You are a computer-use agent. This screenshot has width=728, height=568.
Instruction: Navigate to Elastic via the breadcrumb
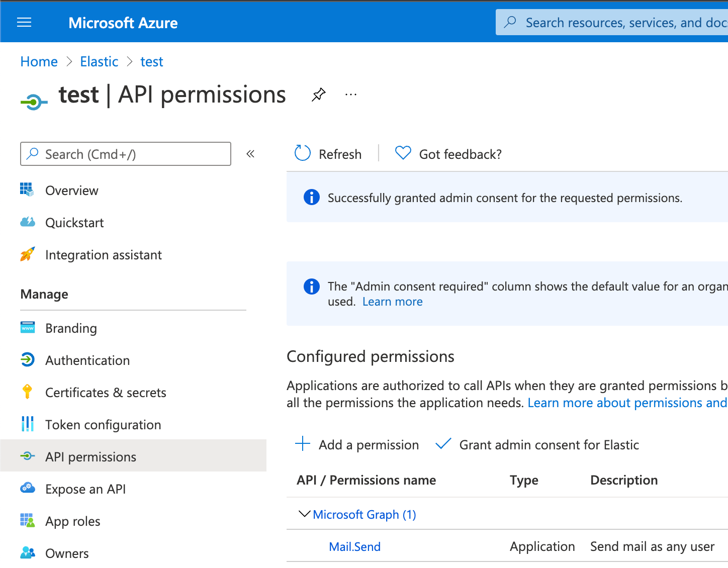99,61
